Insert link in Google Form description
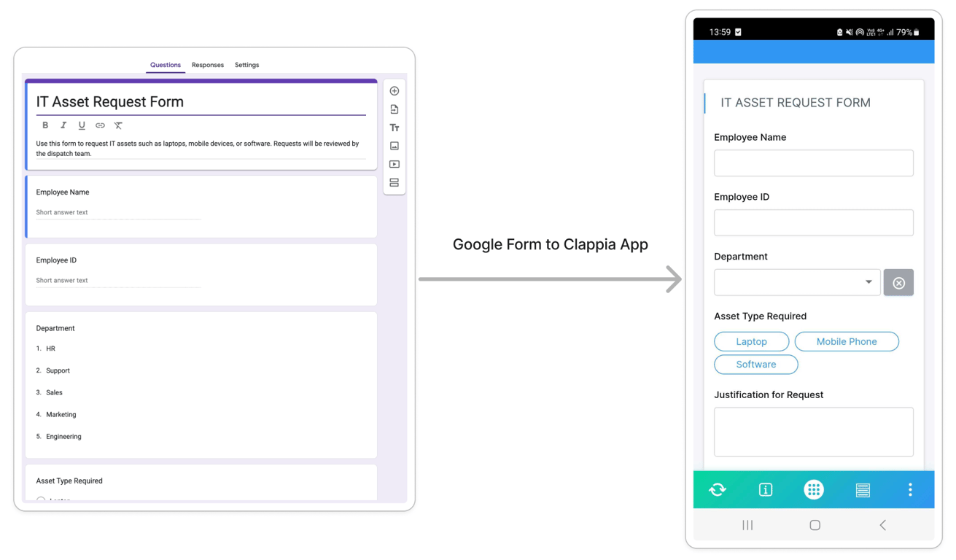The width and height of the screenshot is (956, 560). [x=100, y=125]
